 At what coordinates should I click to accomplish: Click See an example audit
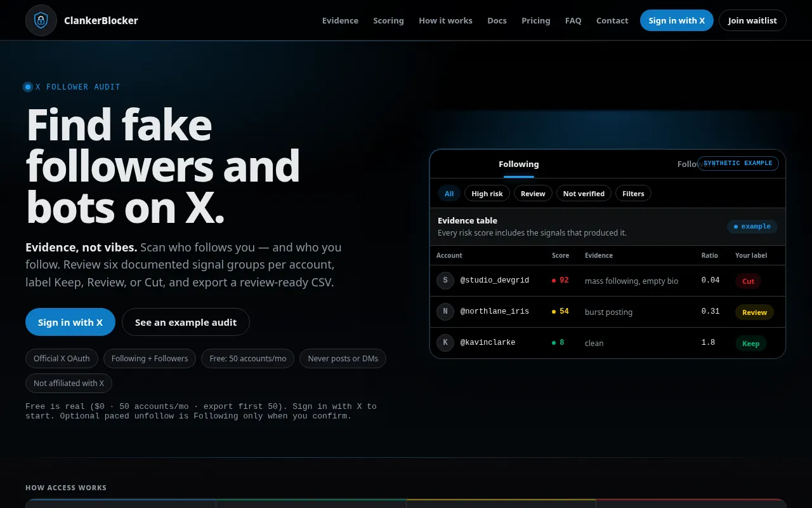pyautogui.click(x=186, y=322)
